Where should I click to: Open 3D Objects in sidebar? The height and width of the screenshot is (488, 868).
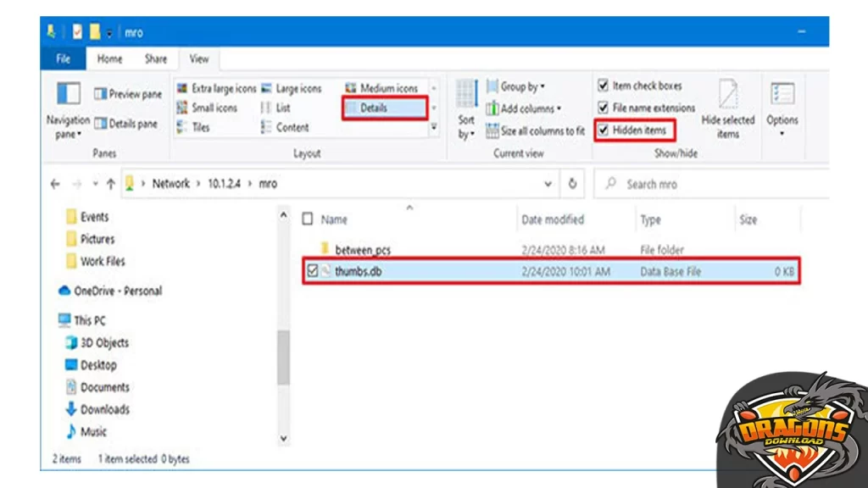point(104,343)
